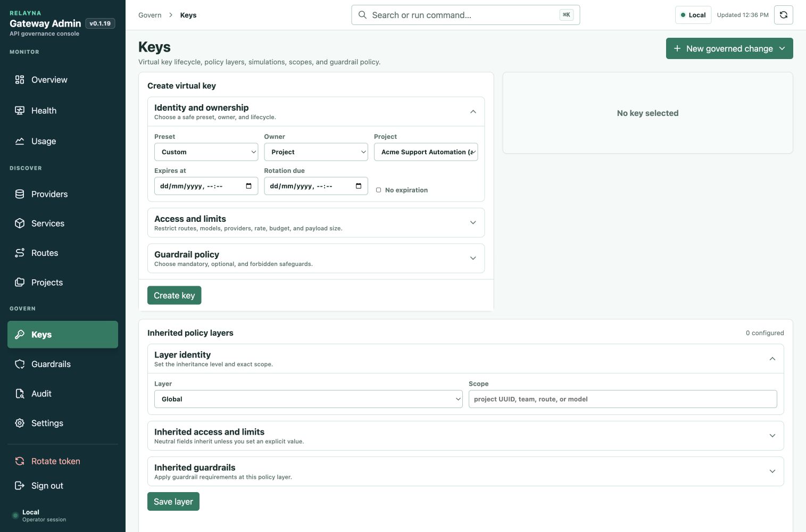Click the green Local status dot in the sidebar footer

pos(15,516)
